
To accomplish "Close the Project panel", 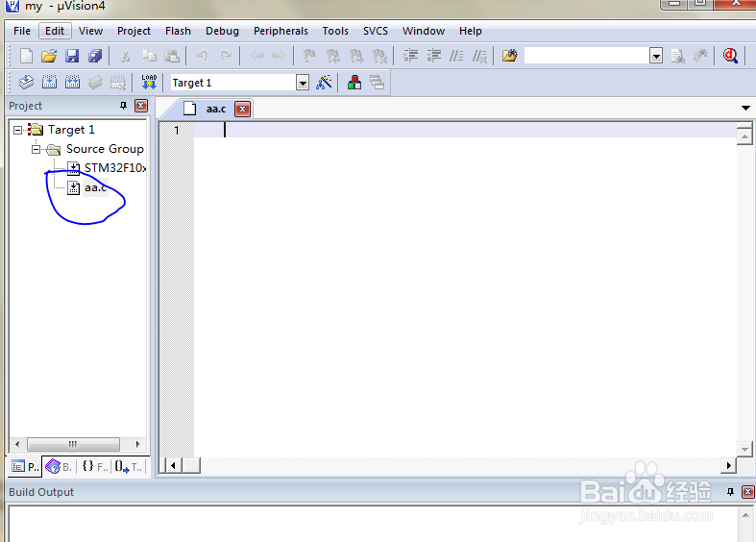I will [x=141, y=106].
